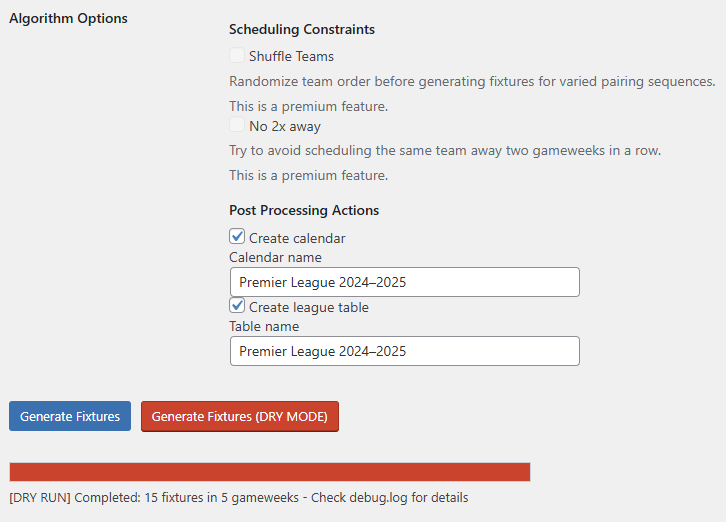Click the DRY RUN Completed status message
The height and width of the screenshot is (522, 726).
tap(238, 497)
